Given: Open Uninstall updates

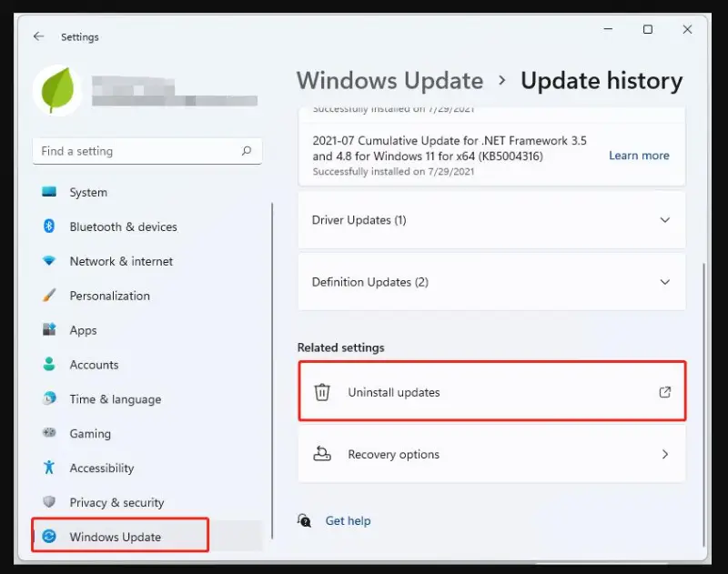Looking at the screenshot, I should tap(491, 392).
